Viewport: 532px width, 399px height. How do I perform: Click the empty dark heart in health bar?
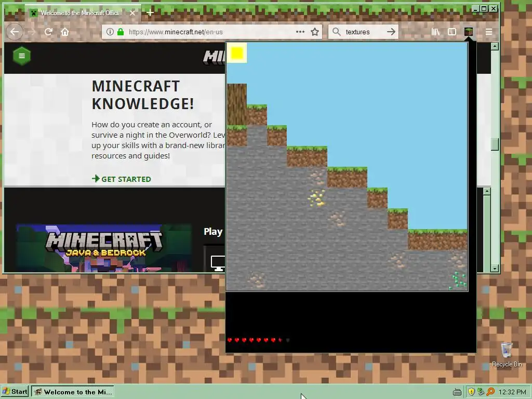click(288, 340)
